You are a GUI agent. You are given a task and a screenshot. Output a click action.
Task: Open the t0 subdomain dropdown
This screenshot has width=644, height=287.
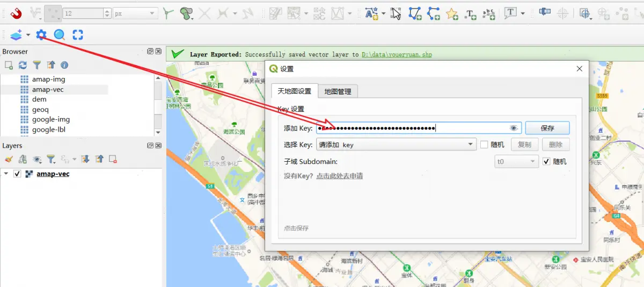pos(516,161)
